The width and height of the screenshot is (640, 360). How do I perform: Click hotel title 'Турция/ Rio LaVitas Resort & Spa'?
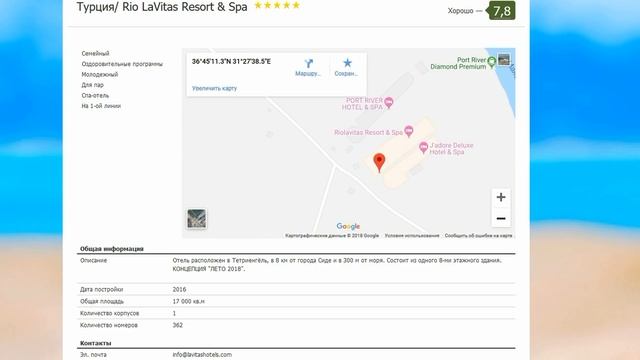click(162, 7)
